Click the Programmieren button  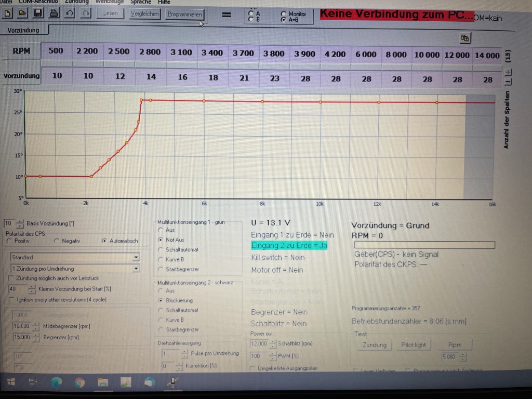(x=185, y=15)
